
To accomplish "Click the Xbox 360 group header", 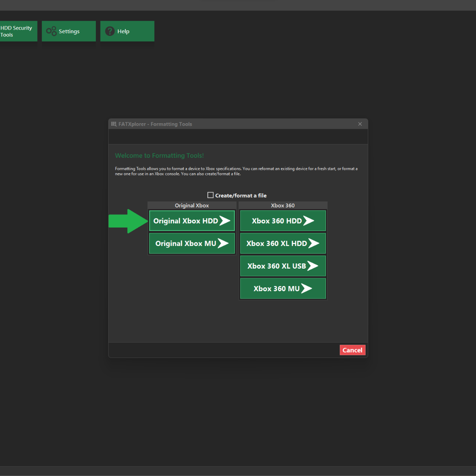I will pyautogui.click(x=283, y=206).
